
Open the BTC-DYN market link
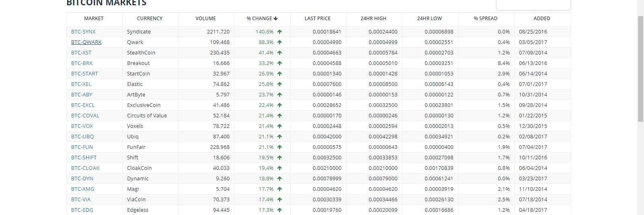point(82,178)
